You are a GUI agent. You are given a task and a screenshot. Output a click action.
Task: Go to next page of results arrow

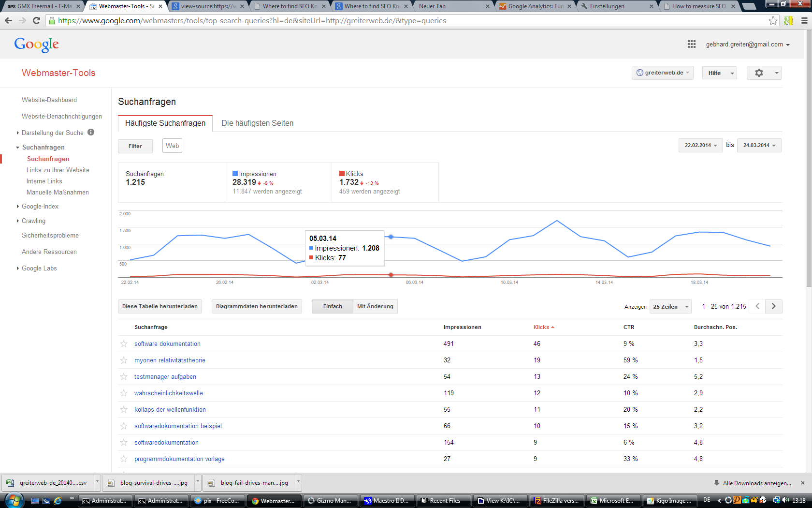[774, 306]
